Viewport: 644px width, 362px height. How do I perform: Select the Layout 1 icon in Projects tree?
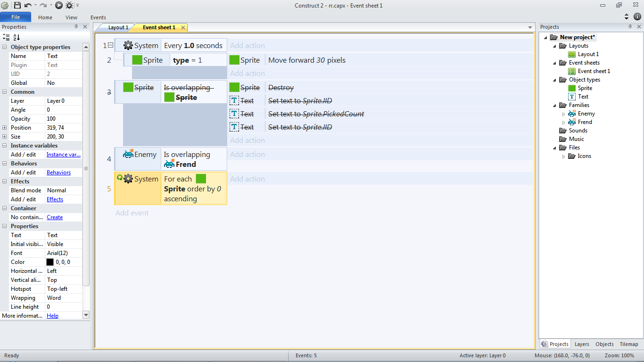tap(572, 54)
